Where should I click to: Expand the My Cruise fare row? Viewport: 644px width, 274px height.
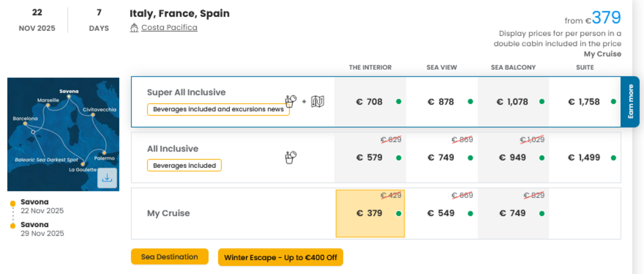click(x=168, y=213)
